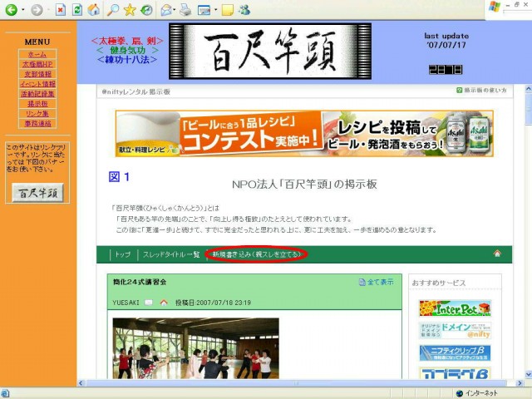Open Favorites star icon

[x=130, y=10]
